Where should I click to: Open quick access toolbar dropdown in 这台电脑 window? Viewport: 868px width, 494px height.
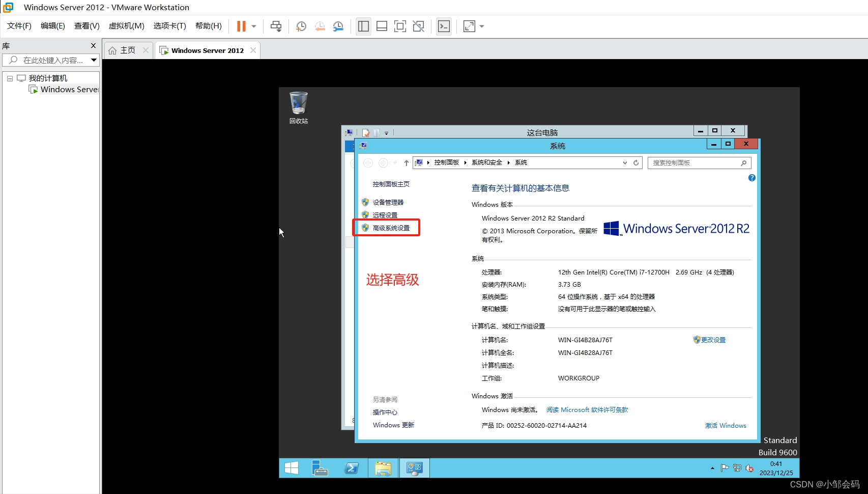pyautogui.click(x=387, y=133)
